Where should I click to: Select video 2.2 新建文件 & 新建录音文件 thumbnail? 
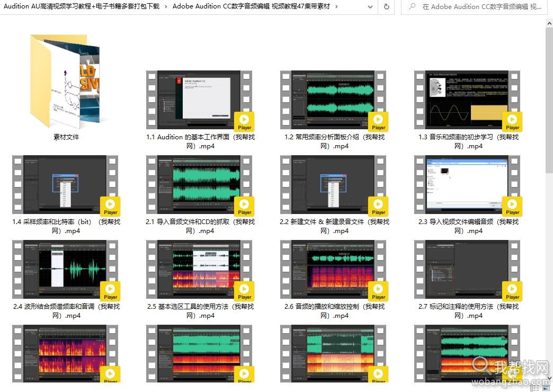click(x=333, y=184)
